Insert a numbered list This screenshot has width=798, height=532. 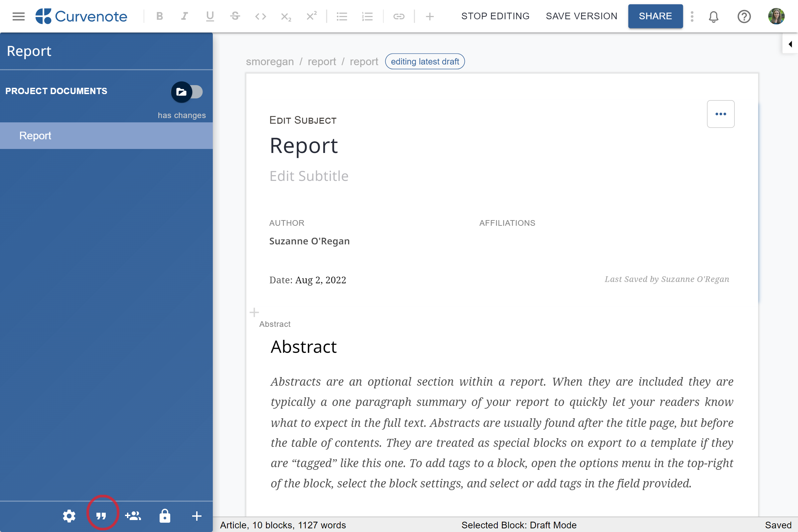(367, 16)
